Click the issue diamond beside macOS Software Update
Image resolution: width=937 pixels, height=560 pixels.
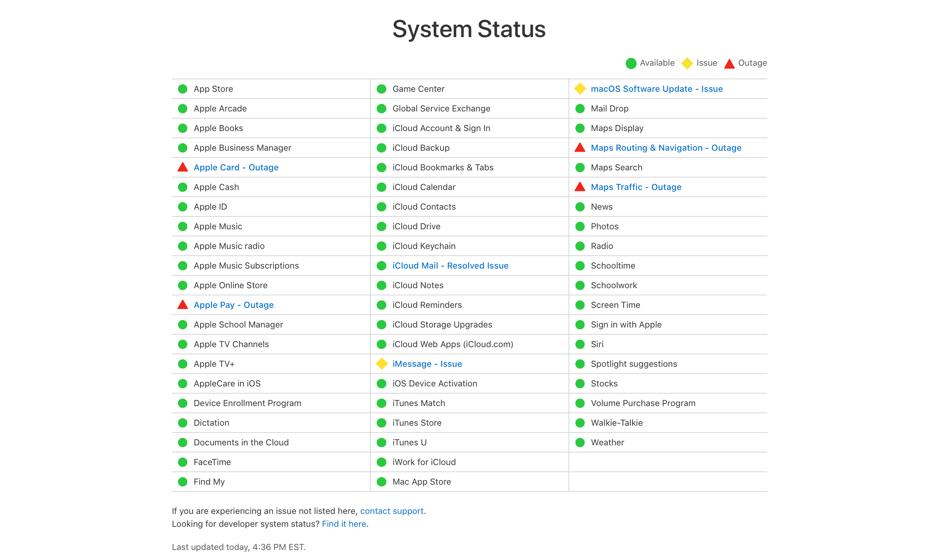point(580,89)
